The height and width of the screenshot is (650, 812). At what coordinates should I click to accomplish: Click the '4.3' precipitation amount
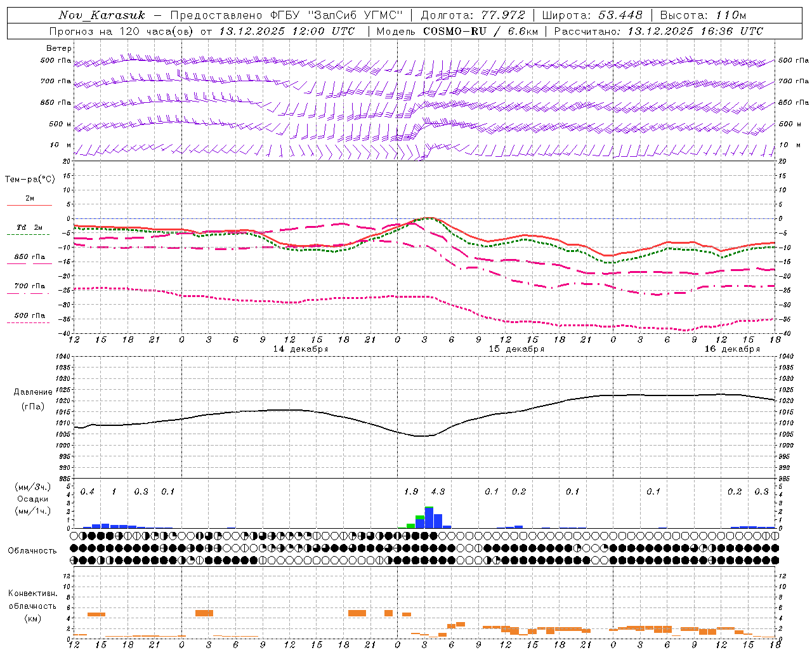coord(438,492)
